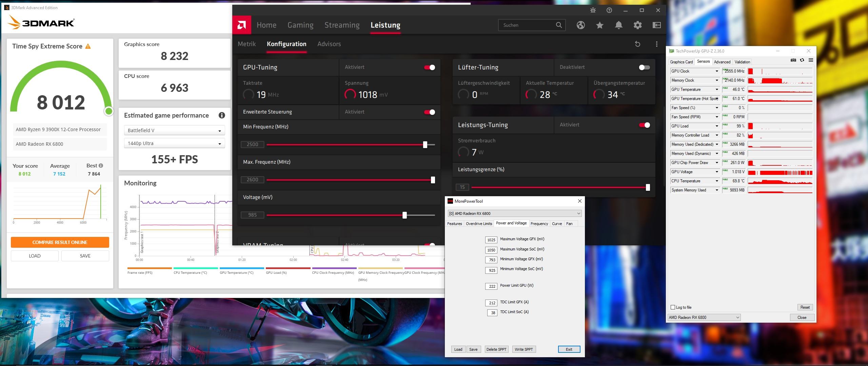Open the web browser globe icon
868x366 pixels.
(581, 25)
